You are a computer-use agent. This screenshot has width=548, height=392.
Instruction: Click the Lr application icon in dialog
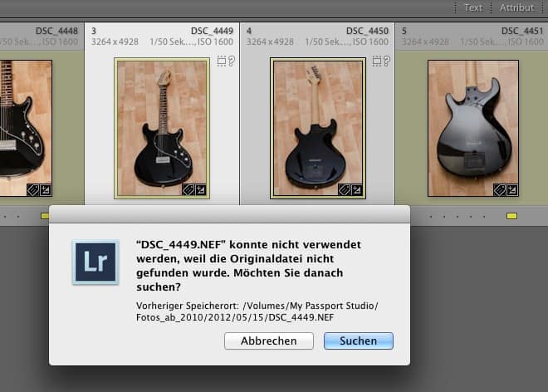point(95,262)
